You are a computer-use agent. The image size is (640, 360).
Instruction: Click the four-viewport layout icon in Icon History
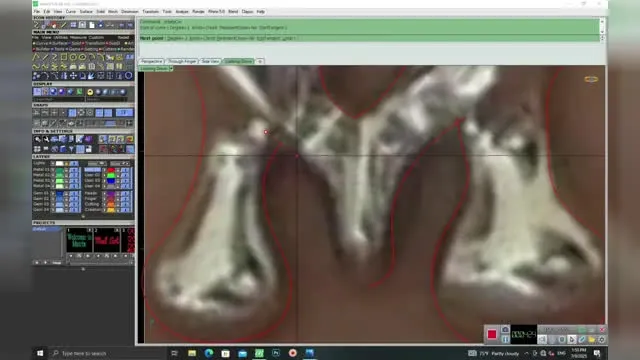click(x=73, y=25)
